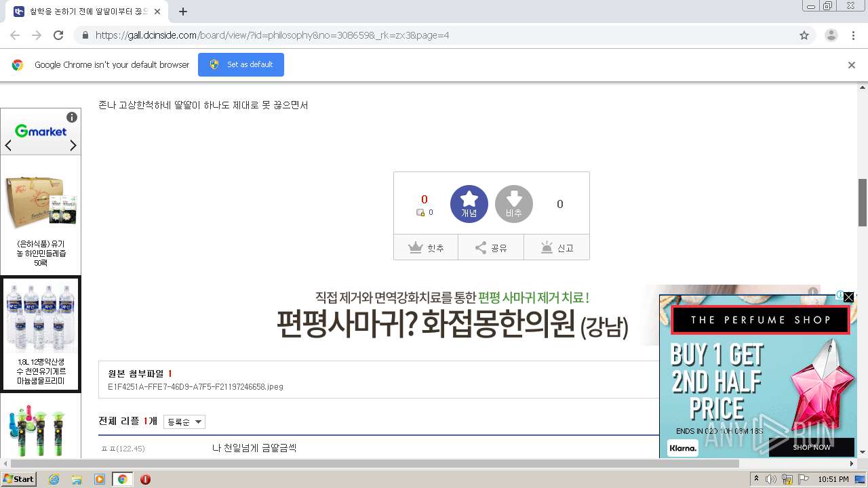The image size is (868, 488).
Task: Open the 유기농 하얀민들레즙 product thumbnail
Action: pos(41,201)
